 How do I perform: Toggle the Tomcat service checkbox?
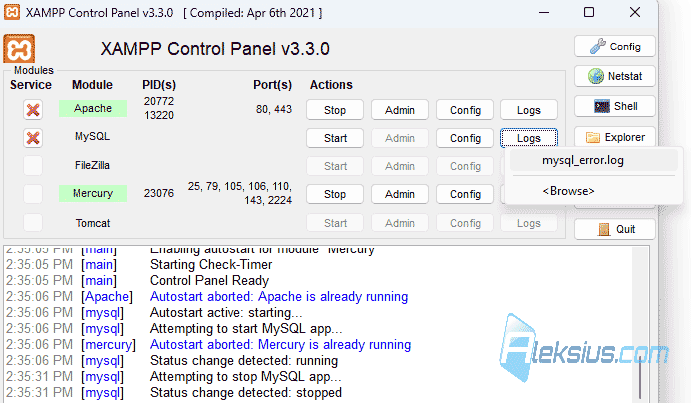point(33,223)
